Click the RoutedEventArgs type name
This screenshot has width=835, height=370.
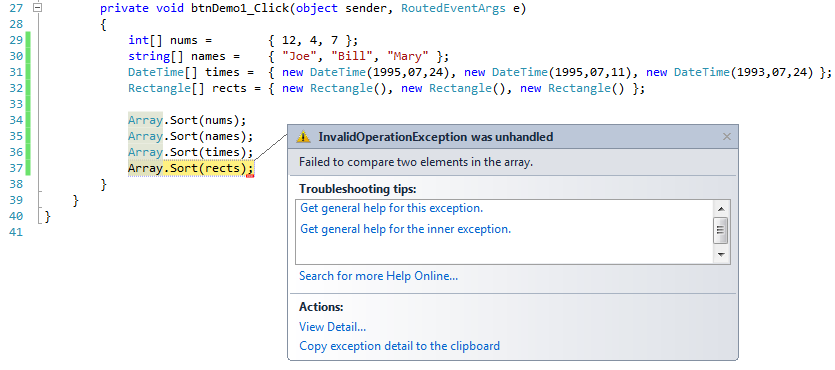click(453, 9)
